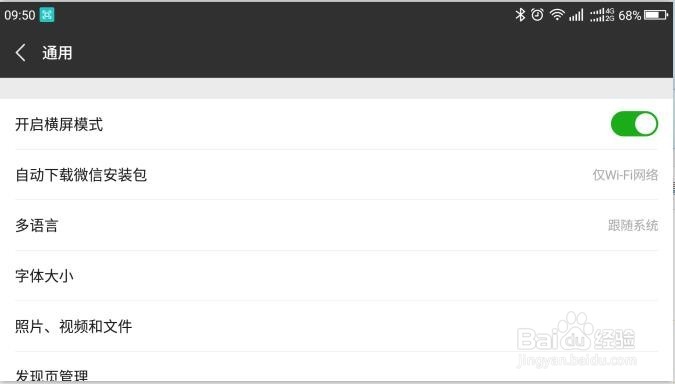This screenshot has width=675, height=384.
Task: Open 自动下载微信安装包 setting
Action: click(337, 175)
